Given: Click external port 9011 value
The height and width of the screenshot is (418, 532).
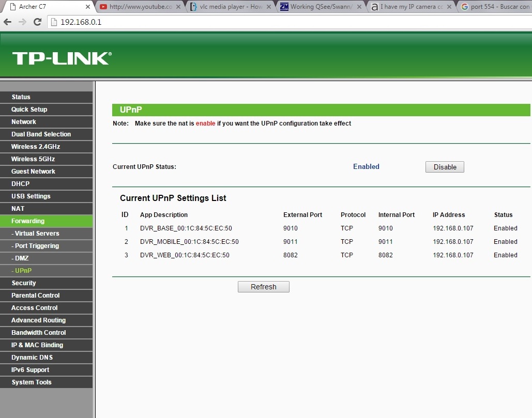Looking at the screenshot, I should point(291,242).
